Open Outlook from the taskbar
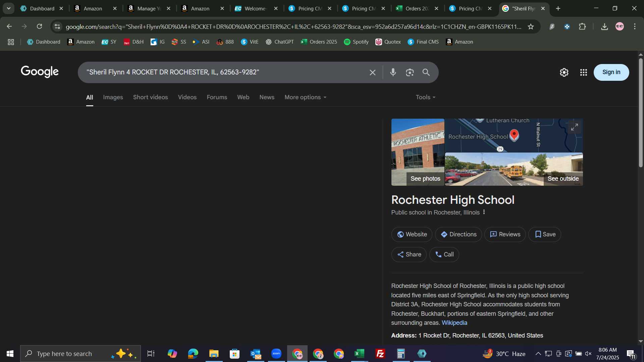644x362 pixels. pos(256,354)
